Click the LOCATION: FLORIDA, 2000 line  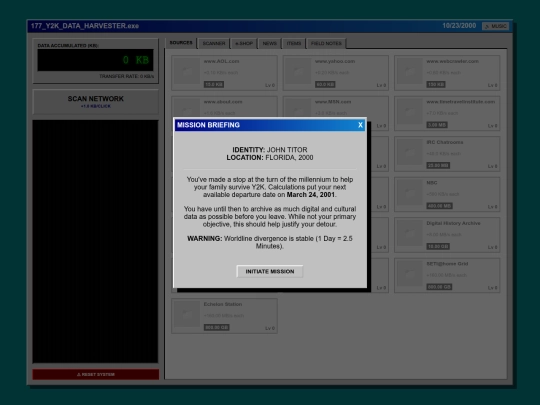click(270, 158)
